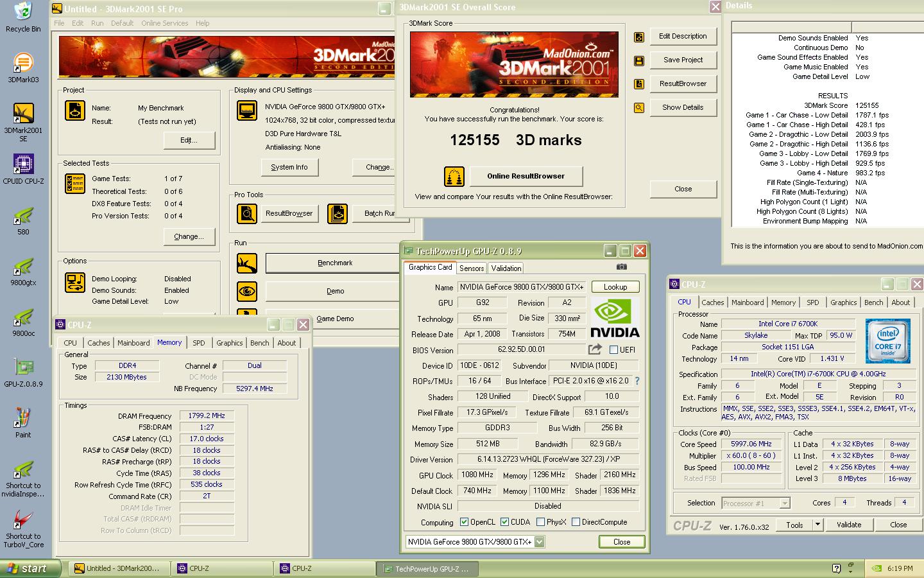Click the Show Details button

tap(683, 107)
